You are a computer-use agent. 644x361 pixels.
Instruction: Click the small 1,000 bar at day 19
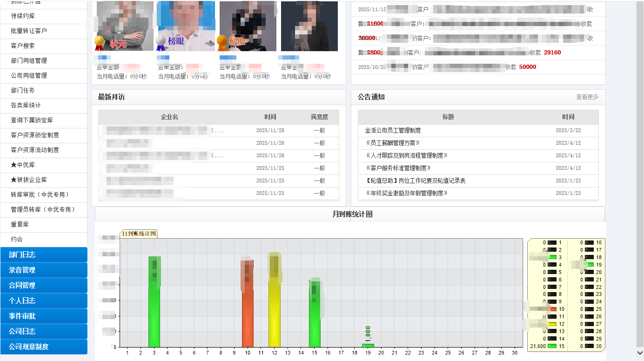click(x=368, y=345)
